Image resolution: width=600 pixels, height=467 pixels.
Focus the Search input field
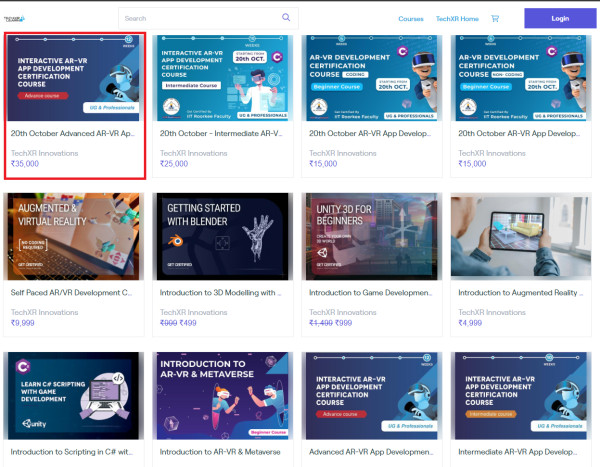point(208,18)
